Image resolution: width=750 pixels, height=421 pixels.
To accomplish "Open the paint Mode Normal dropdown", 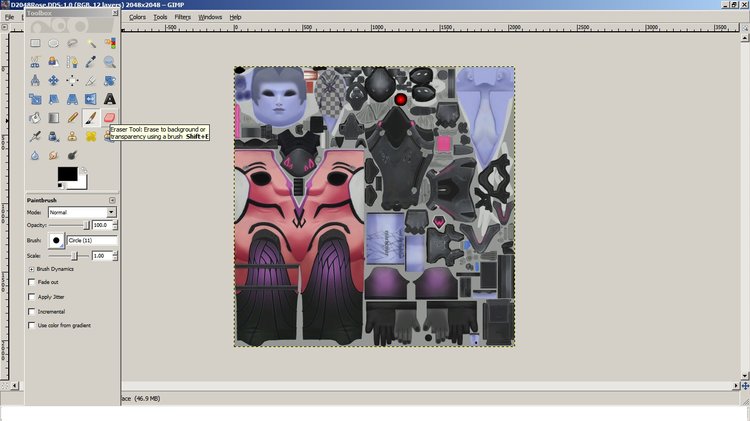I will (x=82, y=212).
